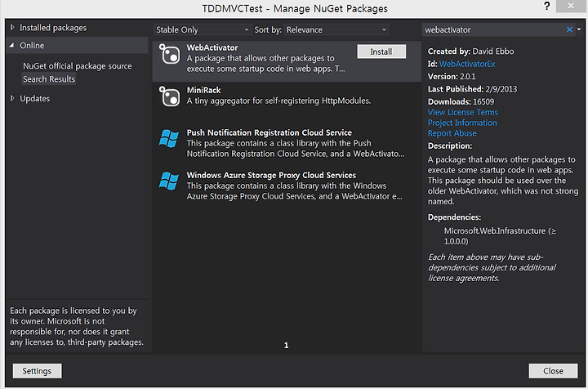This screenshot has height=389, width=588.
Task: Click the Windows Azure Storage Proxy logo icon
Action: [x=169, y=181]
